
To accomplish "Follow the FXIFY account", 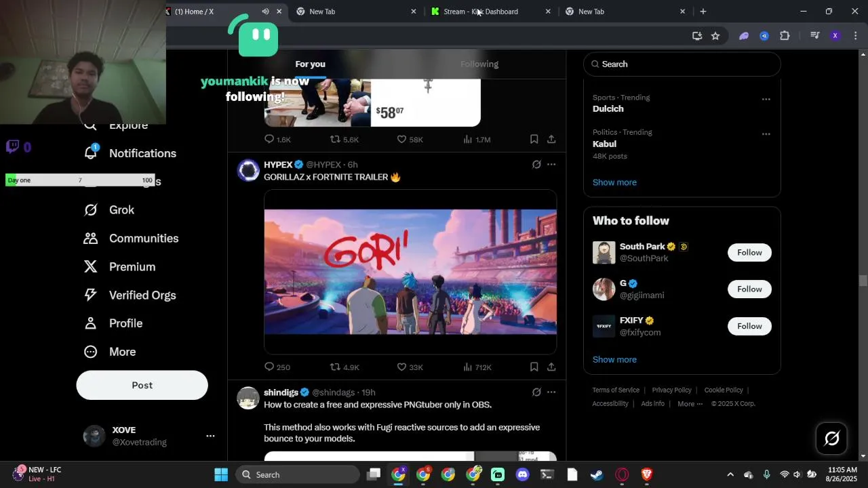I will point(749,326).
